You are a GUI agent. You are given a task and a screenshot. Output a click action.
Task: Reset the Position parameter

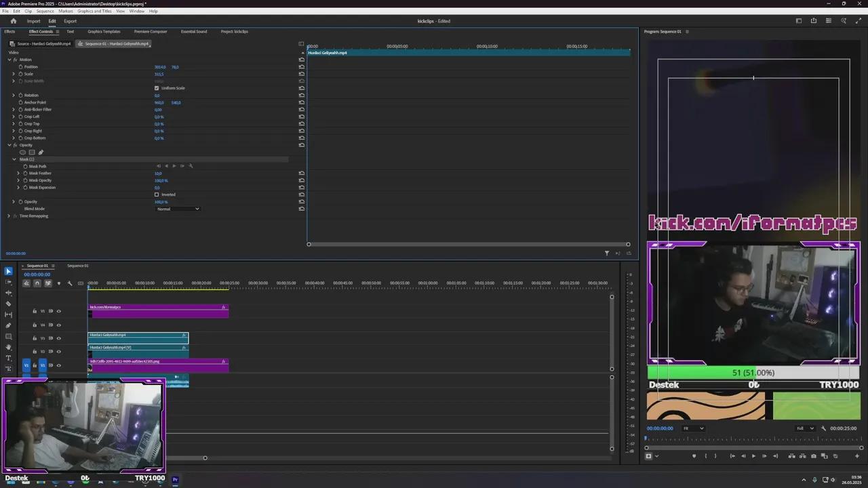tap(302, 67)
